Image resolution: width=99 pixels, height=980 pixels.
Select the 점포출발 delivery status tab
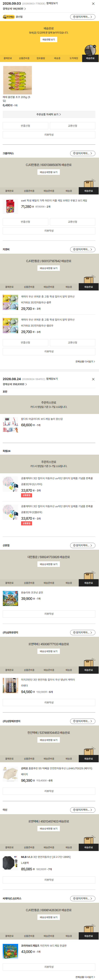point(41,58)
